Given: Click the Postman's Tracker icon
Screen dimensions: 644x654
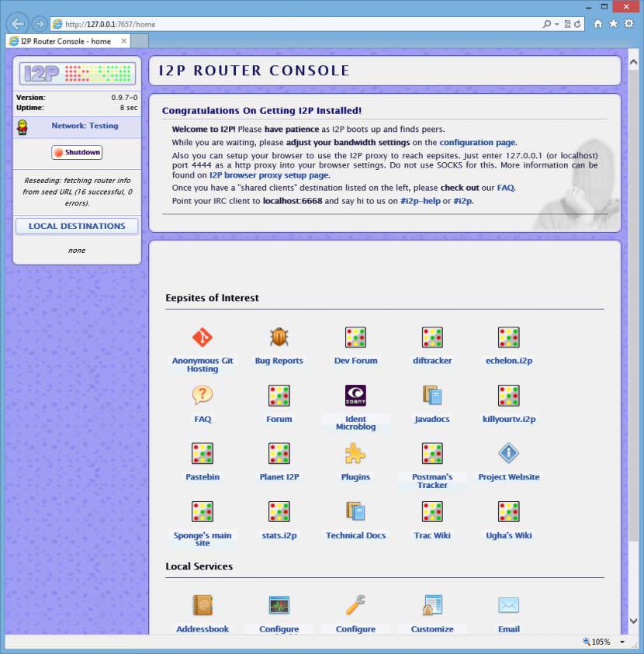Looking at the screenshot, I should [x=432, y=453].
